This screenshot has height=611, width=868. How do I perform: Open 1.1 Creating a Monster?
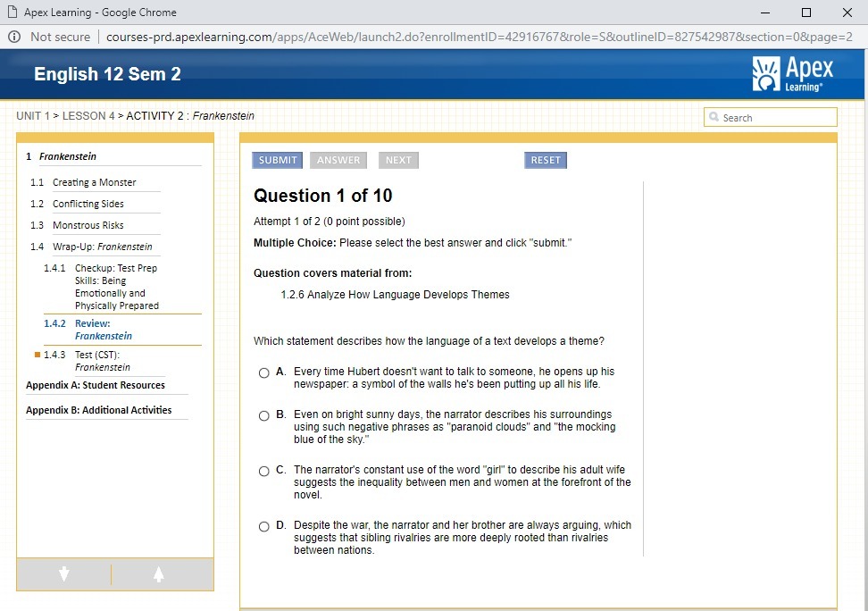click(x=94, y=182)
